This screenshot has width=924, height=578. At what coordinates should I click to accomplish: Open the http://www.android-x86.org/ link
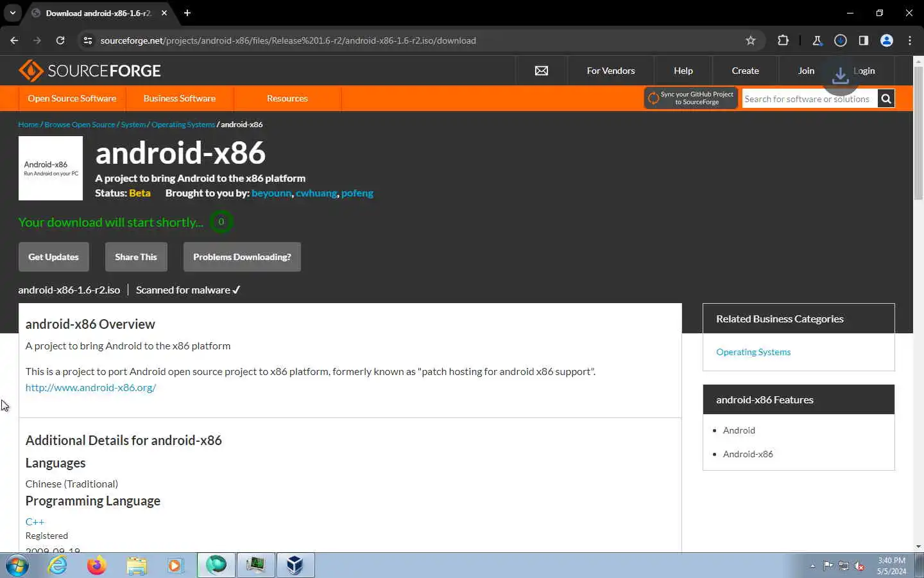click(x=90, y=388)
